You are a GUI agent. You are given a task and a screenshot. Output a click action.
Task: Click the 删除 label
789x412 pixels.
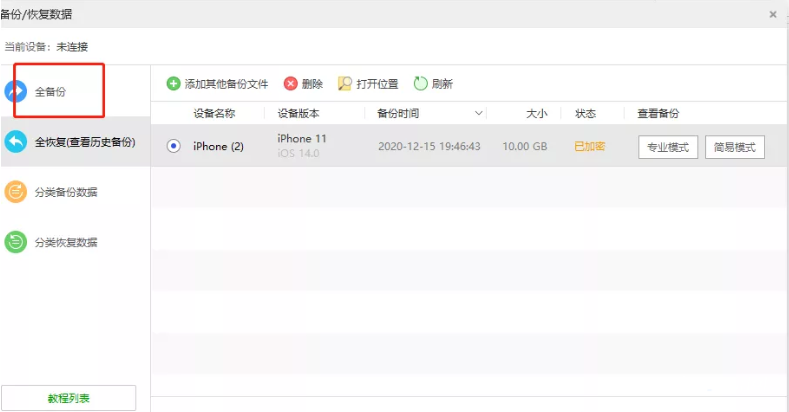[312, 84]
